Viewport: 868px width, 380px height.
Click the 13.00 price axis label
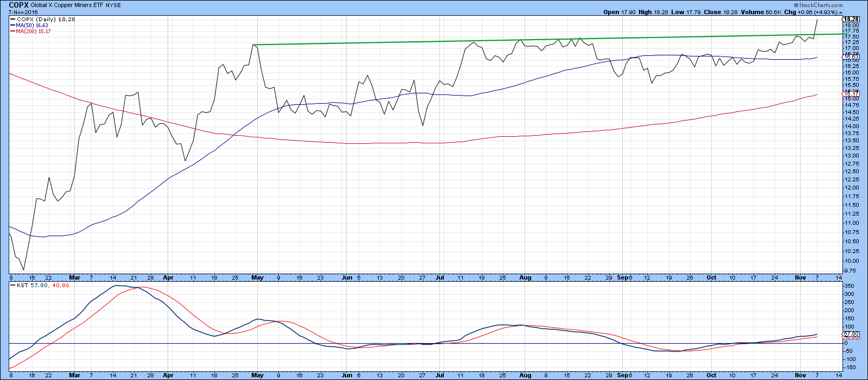coord(851,155)
